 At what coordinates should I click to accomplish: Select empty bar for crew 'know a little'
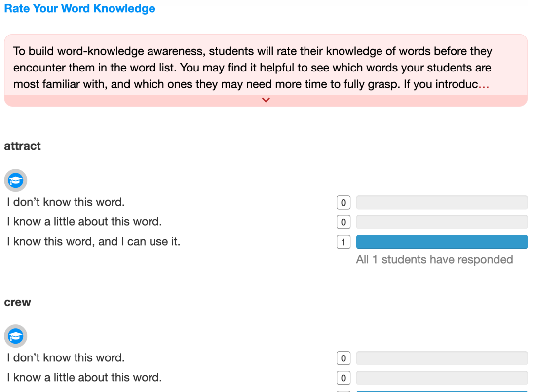click(x=442, y=378)
